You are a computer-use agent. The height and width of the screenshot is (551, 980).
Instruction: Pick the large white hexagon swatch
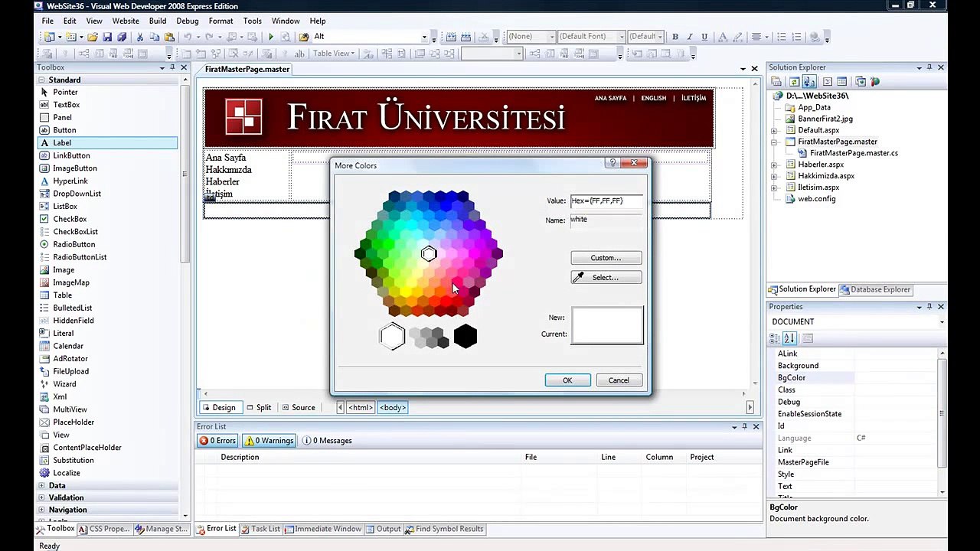click(392, 336)
